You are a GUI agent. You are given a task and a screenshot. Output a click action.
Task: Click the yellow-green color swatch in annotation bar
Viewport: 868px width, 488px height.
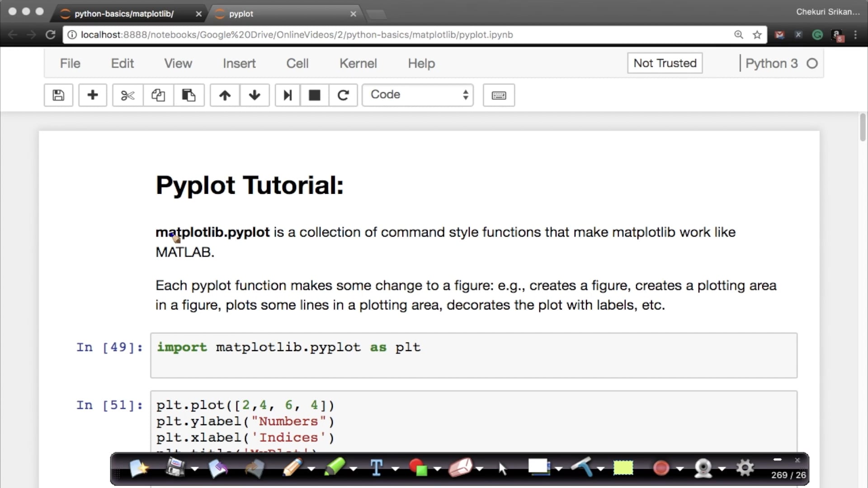pyautogui.click(x=623, y=468)
